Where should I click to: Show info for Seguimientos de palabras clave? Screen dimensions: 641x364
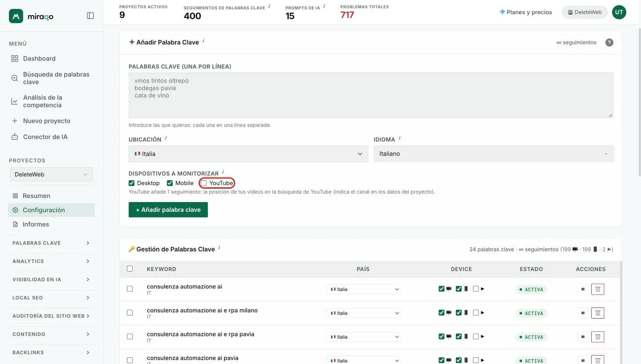click(x=269, y=6)
